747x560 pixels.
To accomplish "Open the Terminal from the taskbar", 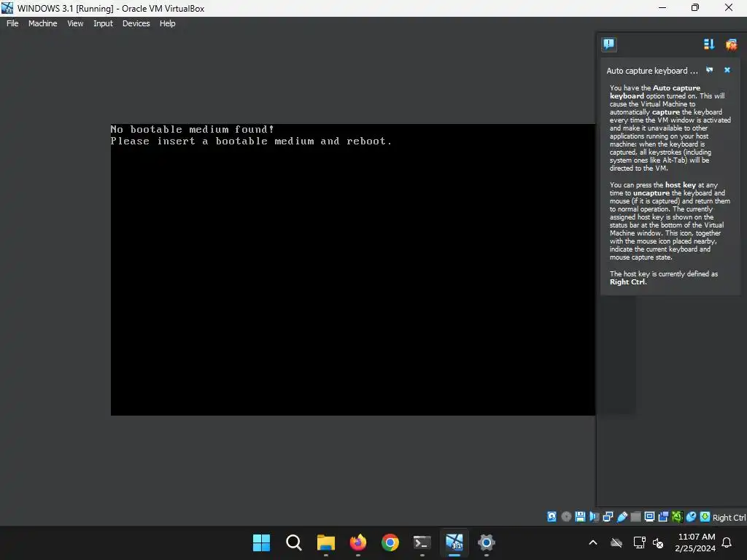I will 422,542.
